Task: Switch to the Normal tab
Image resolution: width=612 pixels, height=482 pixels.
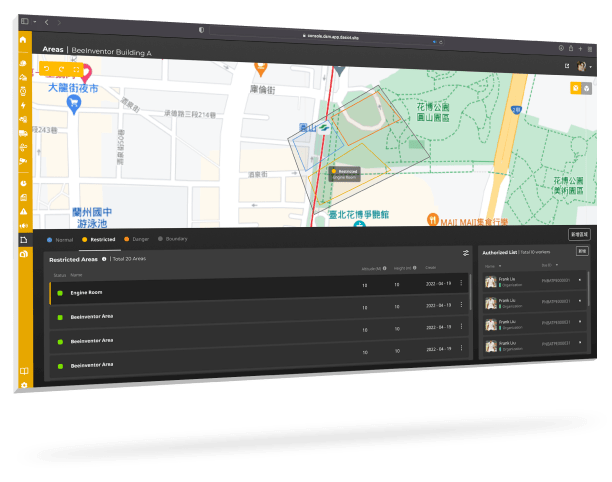Action: (x=62, y=239)
